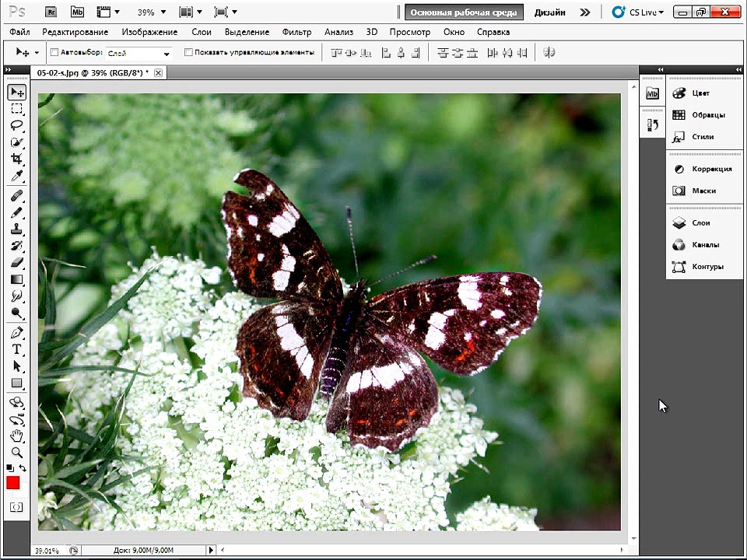747x560 pixels.
Task: Click the red foreground color swatch
Action: [x=13, y=483]
